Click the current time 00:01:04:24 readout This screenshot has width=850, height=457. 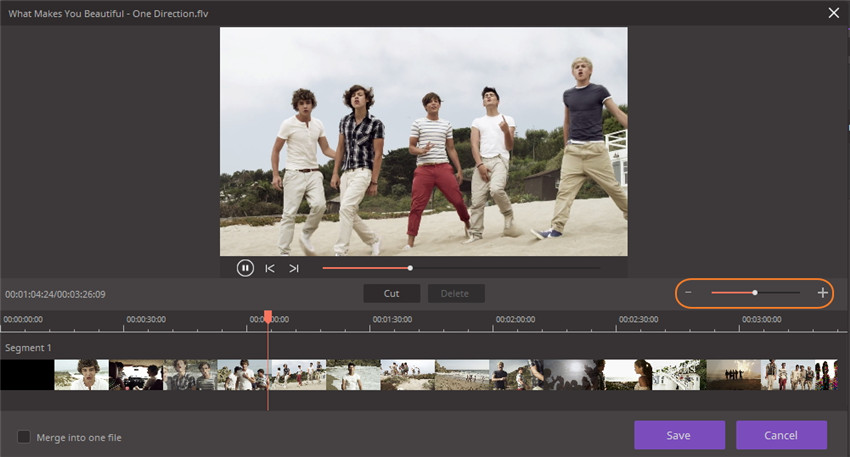[28, 294]
